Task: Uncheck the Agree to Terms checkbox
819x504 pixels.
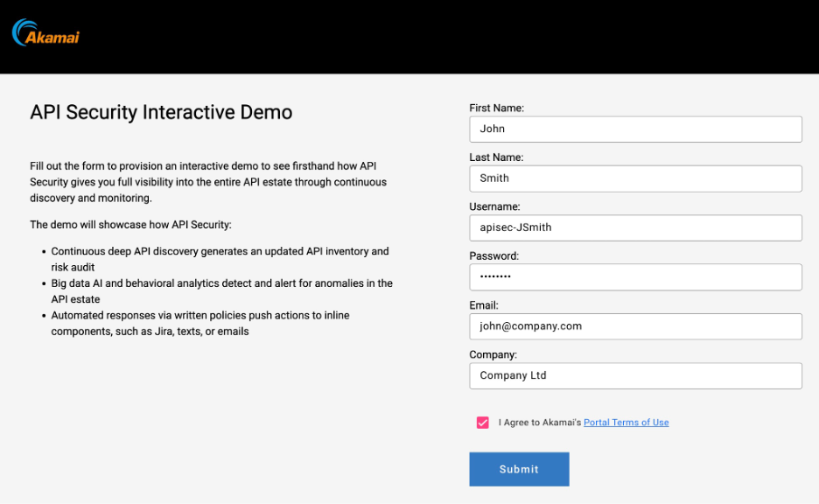Action: 483,423
